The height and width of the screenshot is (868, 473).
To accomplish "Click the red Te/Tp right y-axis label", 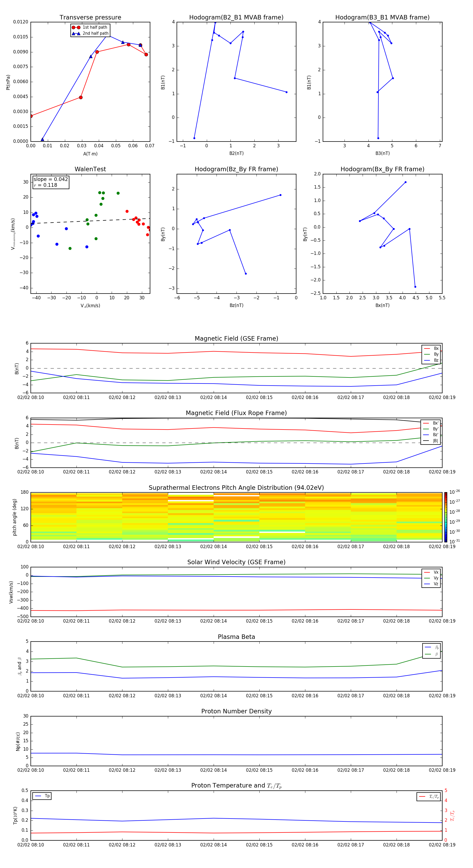I will point(452,816).
